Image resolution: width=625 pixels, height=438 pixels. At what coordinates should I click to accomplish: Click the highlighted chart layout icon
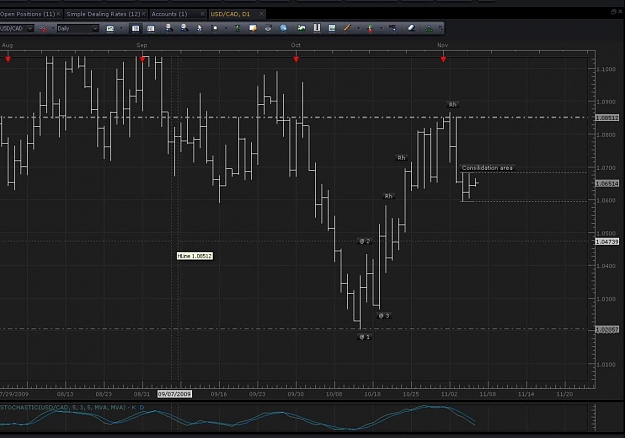tap(136, 29)
